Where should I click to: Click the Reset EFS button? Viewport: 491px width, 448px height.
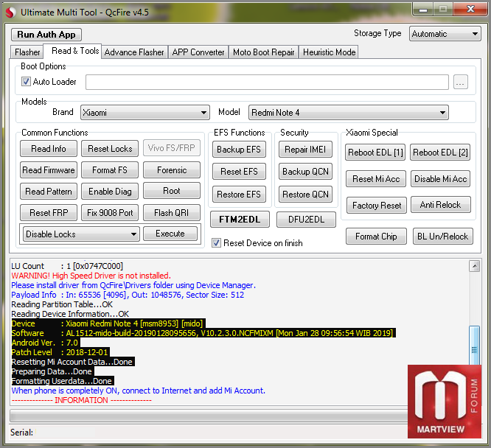(239, 172)
